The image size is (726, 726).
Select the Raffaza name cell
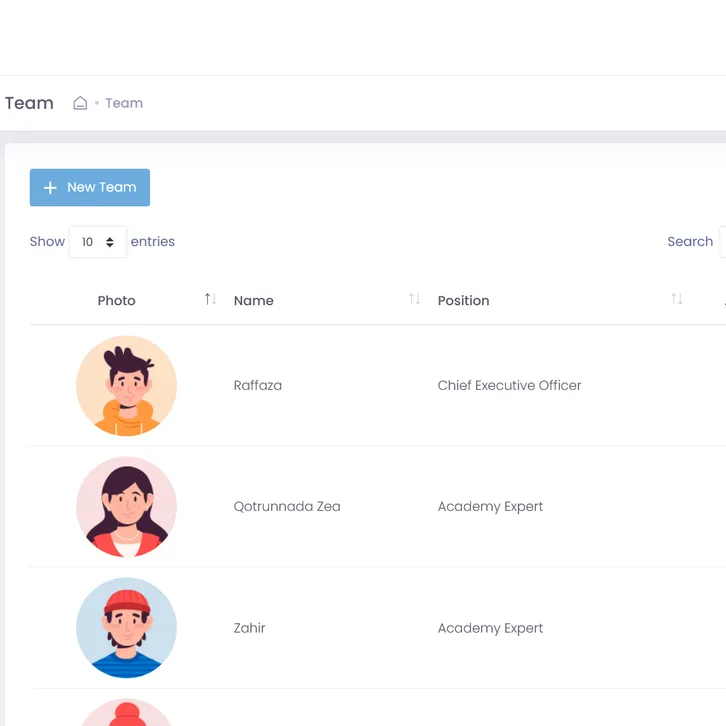coord(258,386)
